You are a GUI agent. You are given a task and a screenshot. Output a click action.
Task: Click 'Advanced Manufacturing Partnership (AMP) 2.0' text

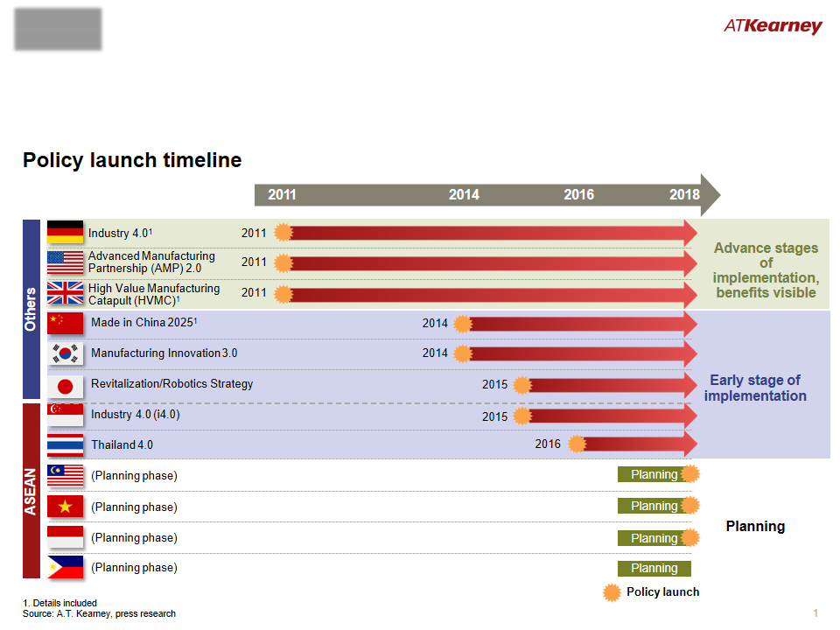coord(151,262)
